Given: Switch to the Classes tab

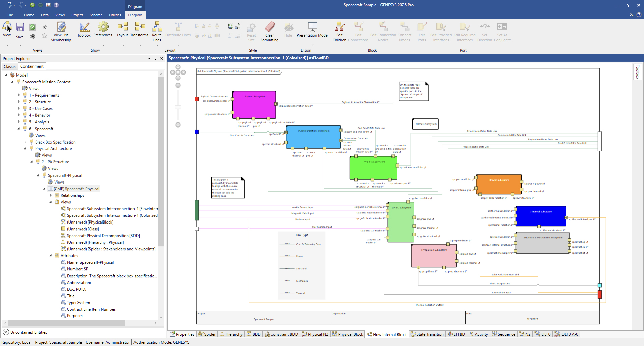Looking at the screenshot, I should tap(10, 66).
